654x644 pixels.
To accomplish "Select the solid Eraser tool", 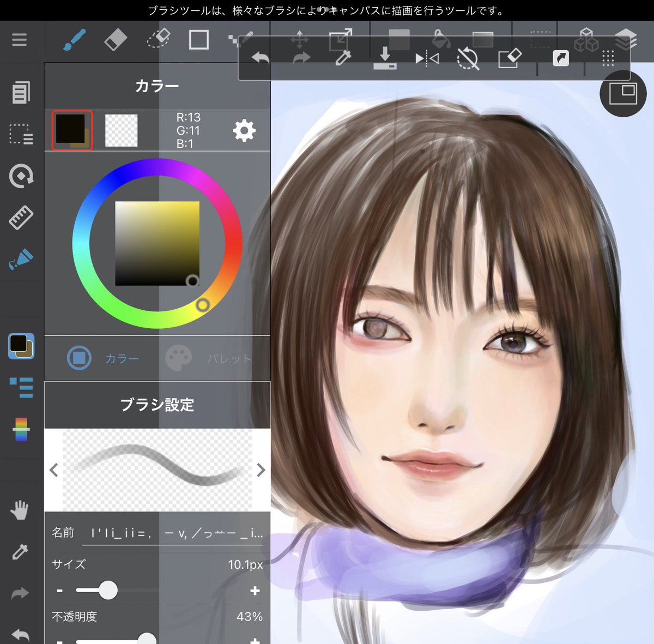I will tap(115, 40).
